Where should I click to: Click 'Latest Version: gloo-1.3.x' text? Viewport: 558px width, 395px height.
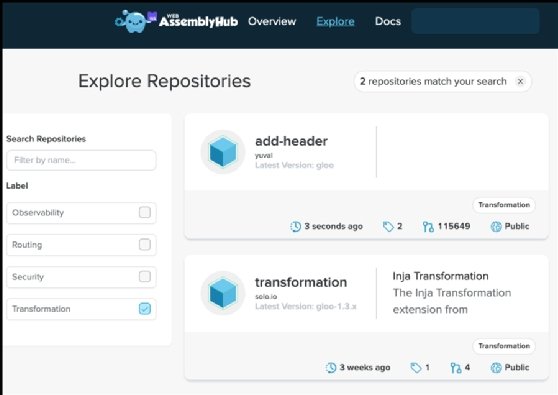306,306
